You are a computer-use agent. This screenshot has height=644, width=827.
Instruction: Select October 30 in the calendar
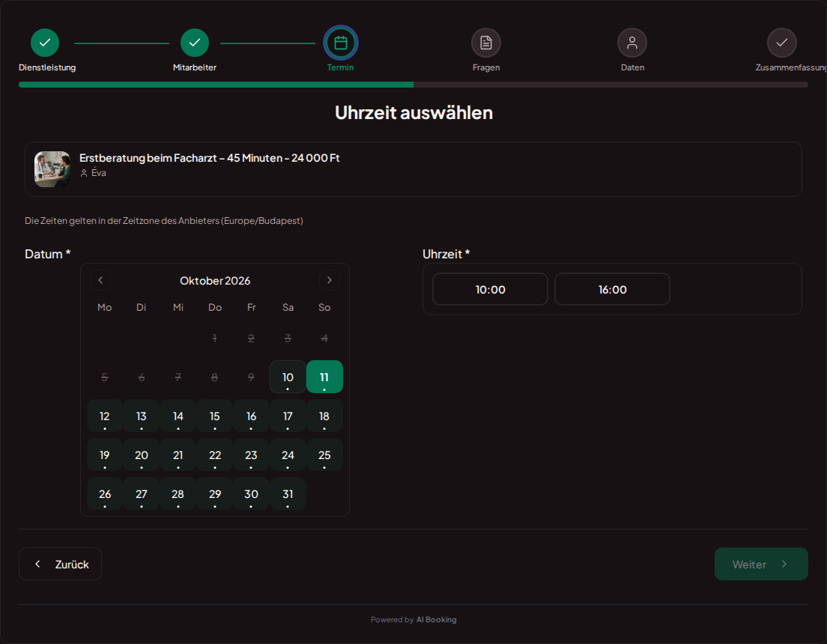tap(251, 493)
